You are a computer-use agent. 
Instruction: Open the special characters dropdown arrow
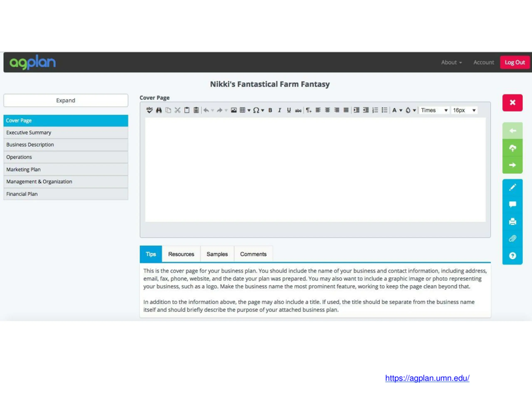click(263, 110)
